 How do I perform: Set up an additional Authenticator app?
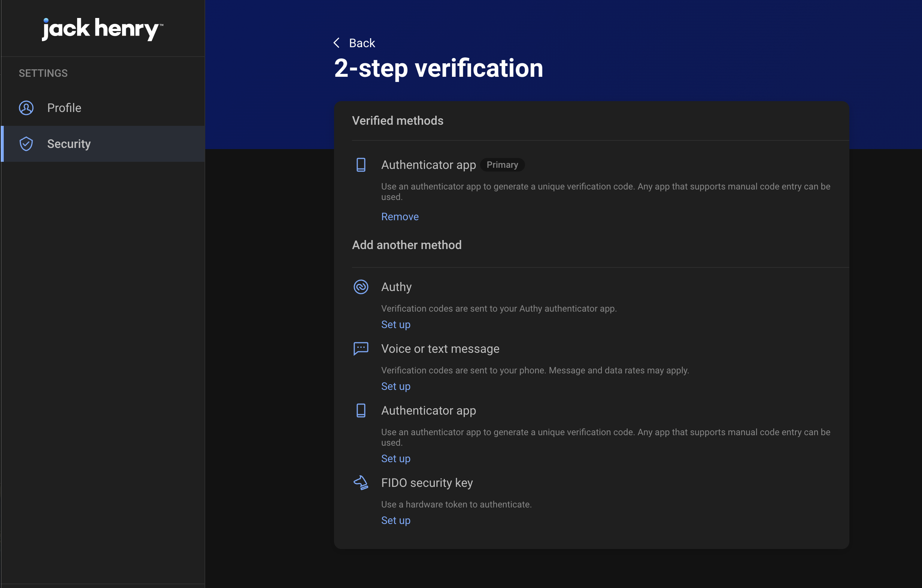tap(395, 459)
